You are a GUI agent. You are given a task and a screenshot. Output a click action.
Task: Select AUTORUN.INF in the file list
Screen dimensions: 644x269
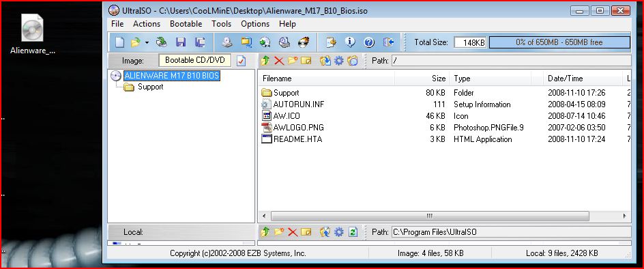click(x=299, y=104)
